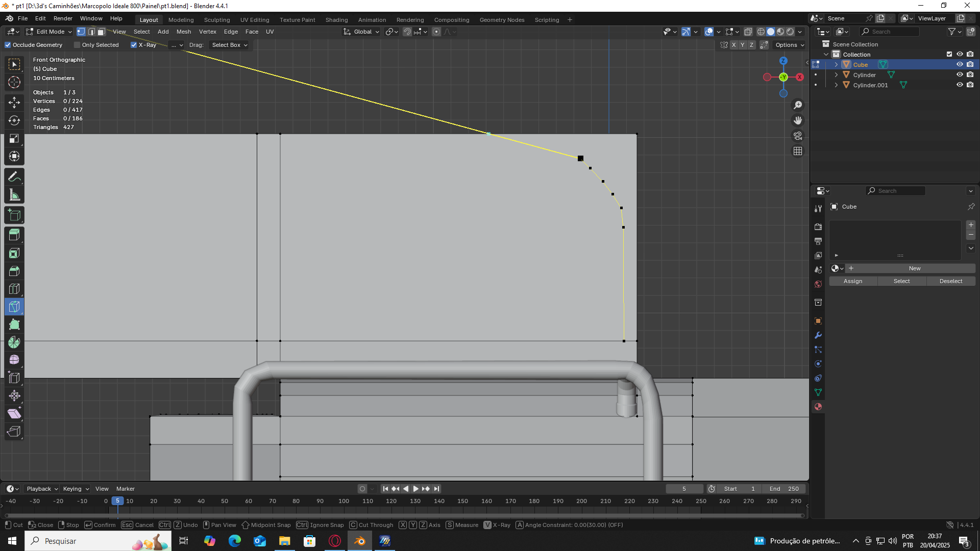
Task: Click the Assign button
Action: coord(852,281)
